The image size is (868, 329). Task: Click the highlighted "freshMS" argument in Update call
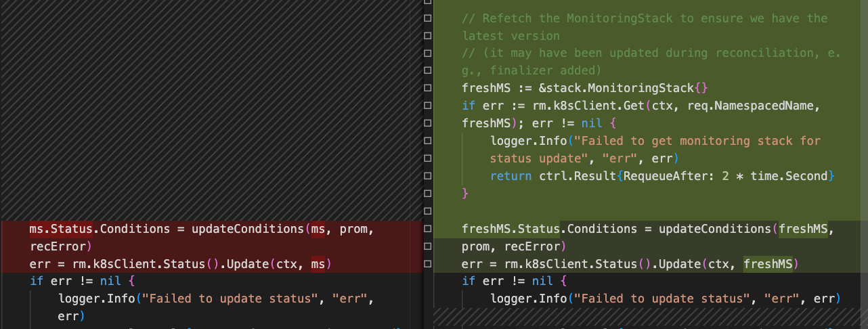coord(768,263)
